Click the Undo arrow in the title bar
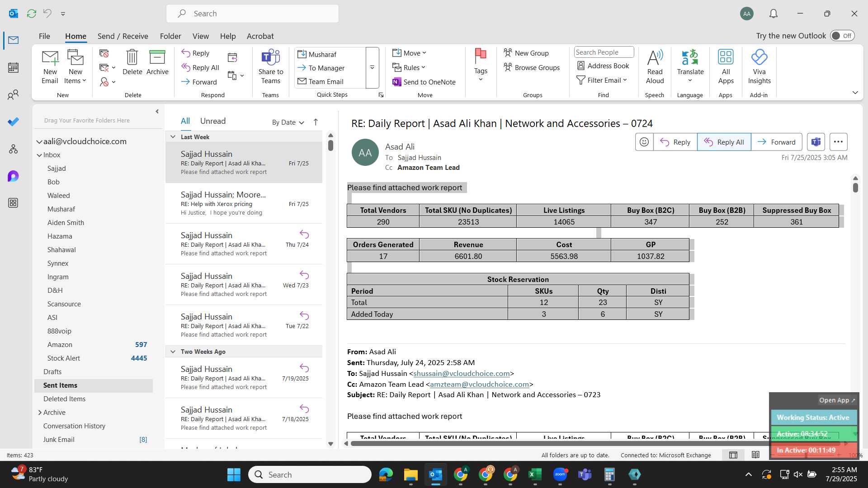This screenshot has height=488, width=868. [47, 14]
